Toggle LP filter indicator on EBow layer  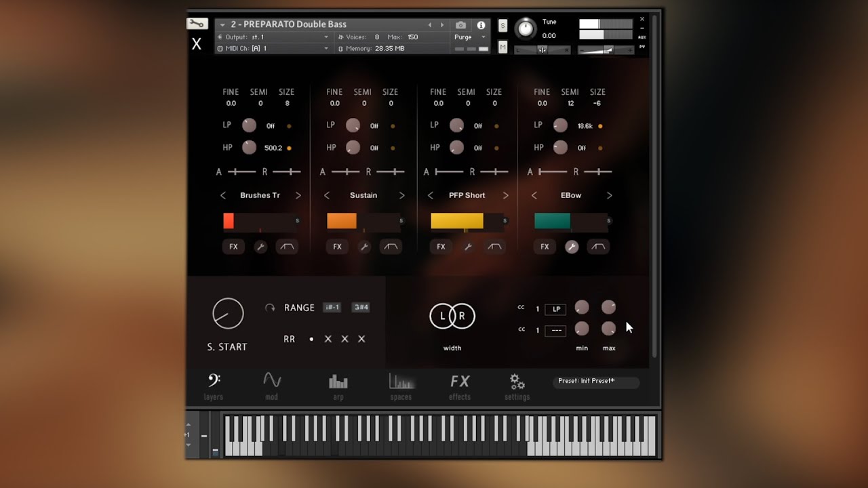(x=600, y=126)
